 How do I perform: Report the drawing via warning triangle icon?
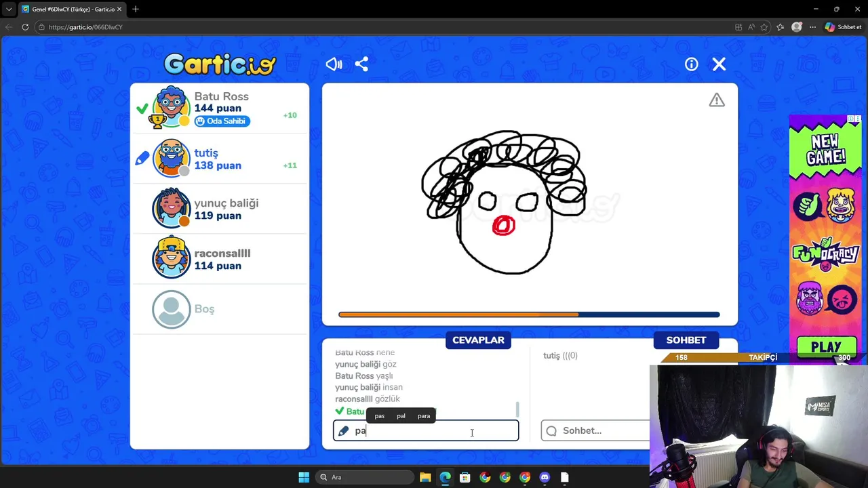click(x=717, y=100)
